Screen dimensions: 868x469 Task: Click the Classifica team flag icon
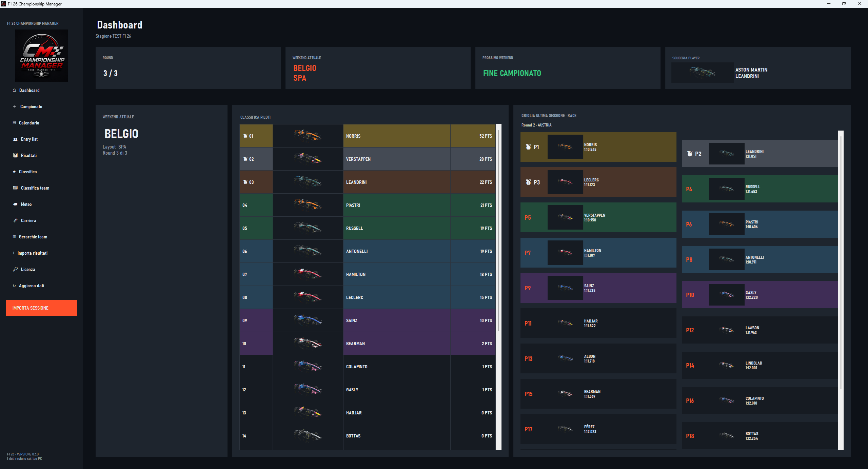[15, 188]
